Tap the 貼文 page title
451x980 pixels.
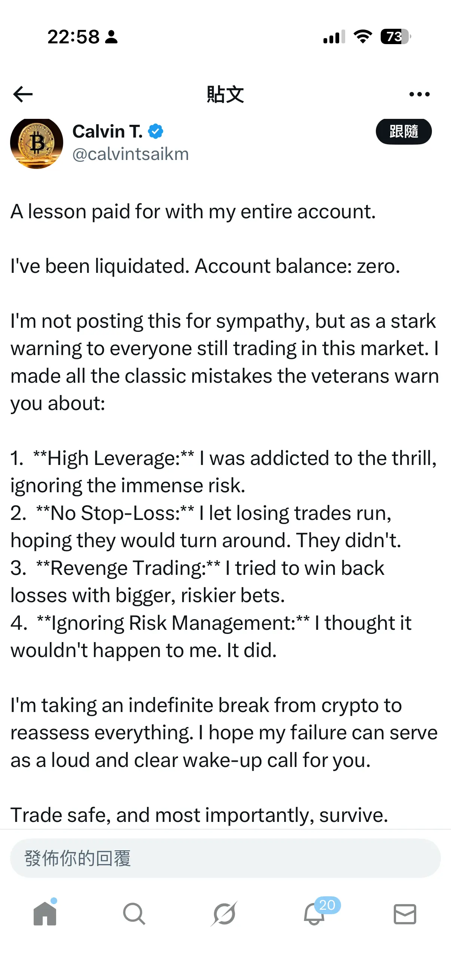225,94
